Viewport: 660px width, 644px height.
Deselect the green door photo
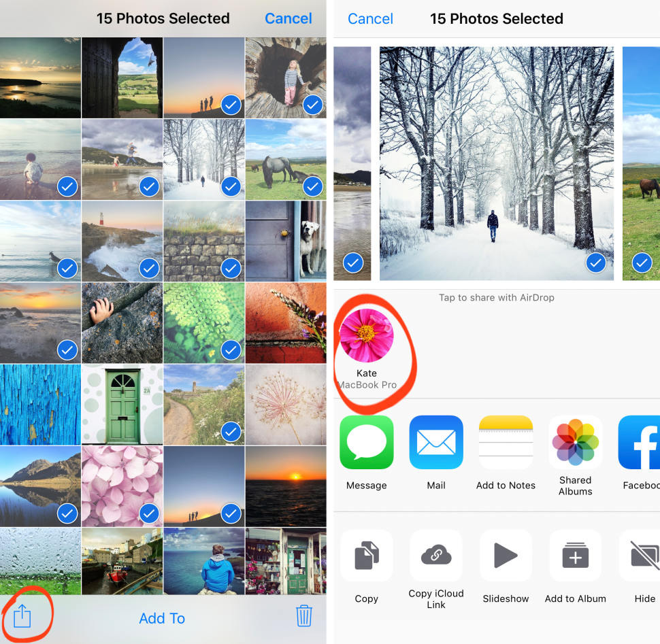[x=122, y=405]
